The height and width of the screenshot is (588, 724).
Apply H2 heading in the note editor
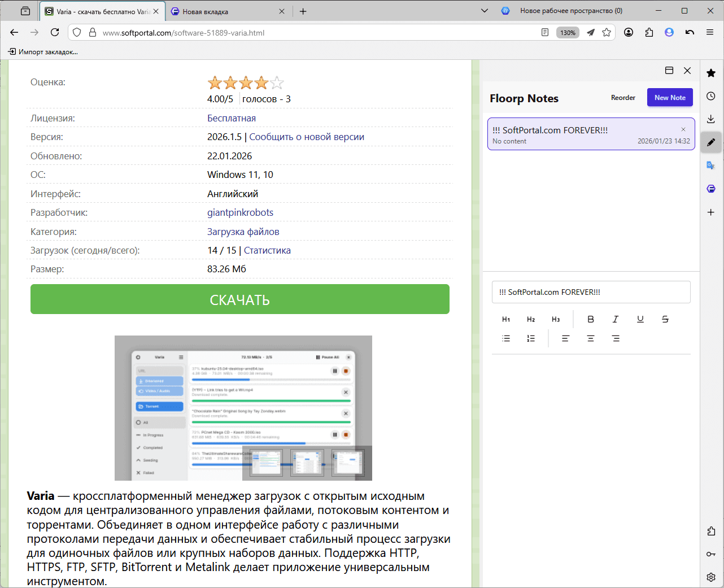click(531, 319)
